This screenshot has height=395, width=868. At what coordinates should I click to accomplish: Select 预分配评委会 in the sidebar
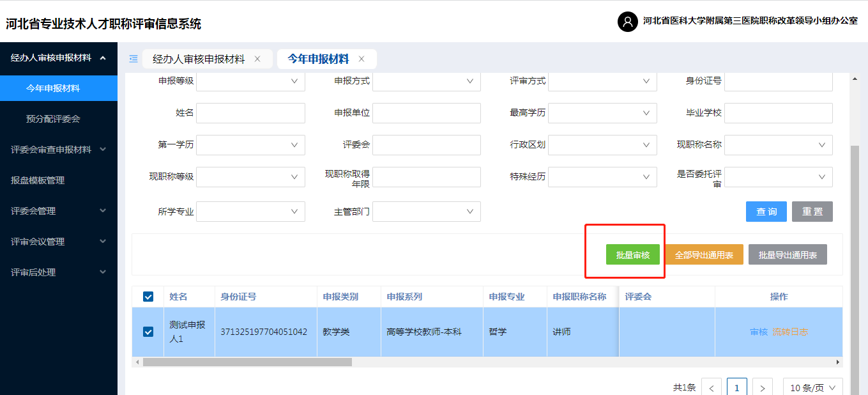click(53, 119)
